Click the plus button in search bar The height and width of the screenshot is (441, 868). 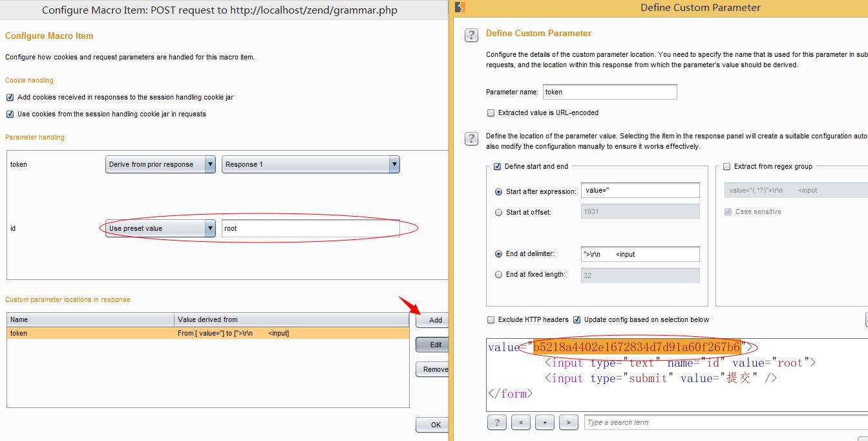pos(544,422)
